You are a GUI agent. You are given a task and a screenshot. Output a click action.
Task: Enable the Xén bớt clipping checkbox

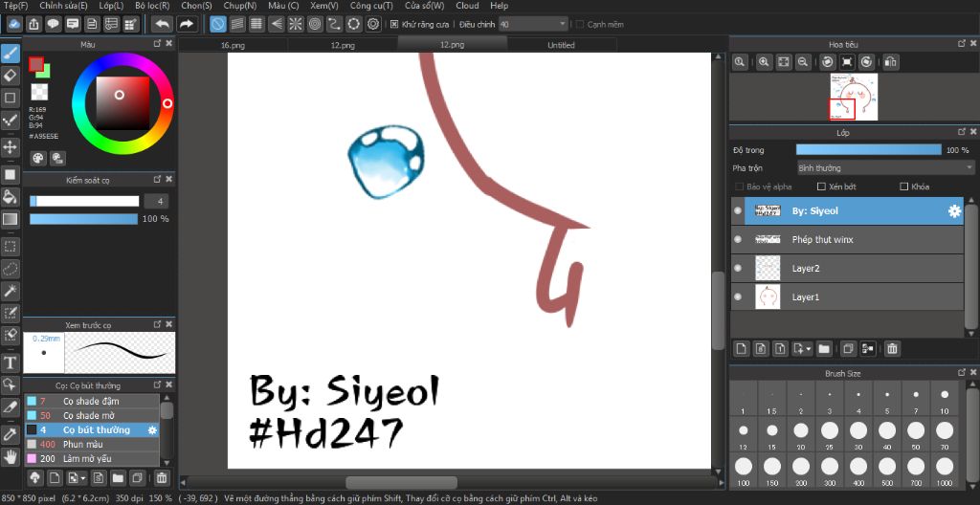click(822, 187)
